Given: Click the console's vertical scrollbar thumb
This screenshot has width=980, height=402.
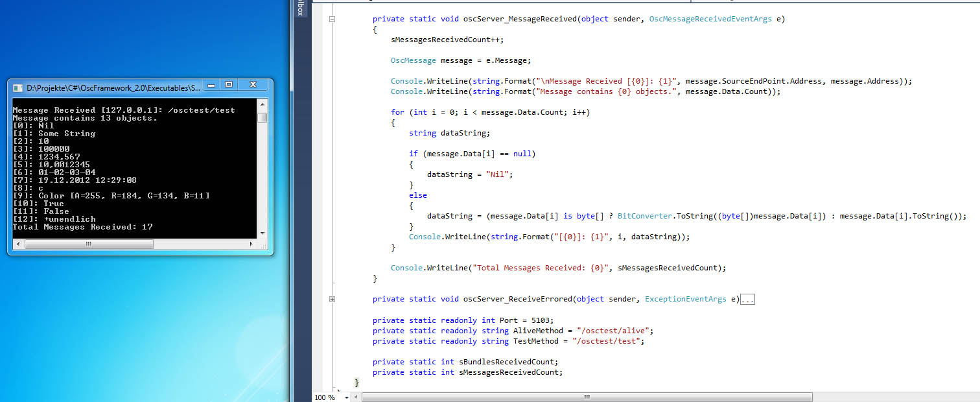Looking at the screenshot, I should (x=262, y=117).
